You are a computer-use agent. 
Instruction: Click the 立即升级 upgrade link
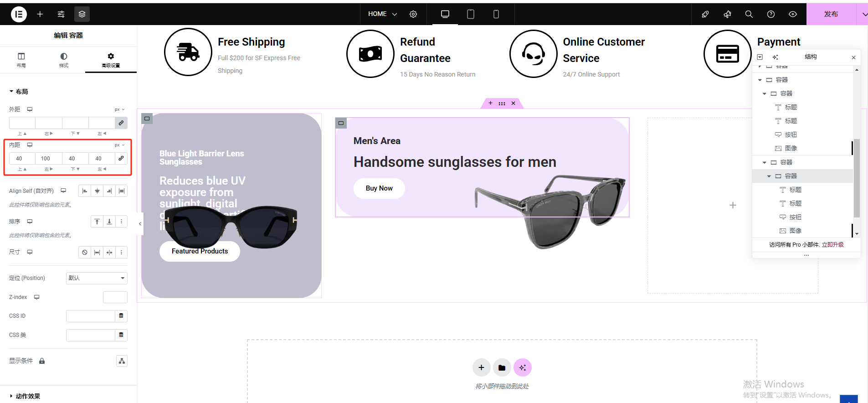[832, 245]
